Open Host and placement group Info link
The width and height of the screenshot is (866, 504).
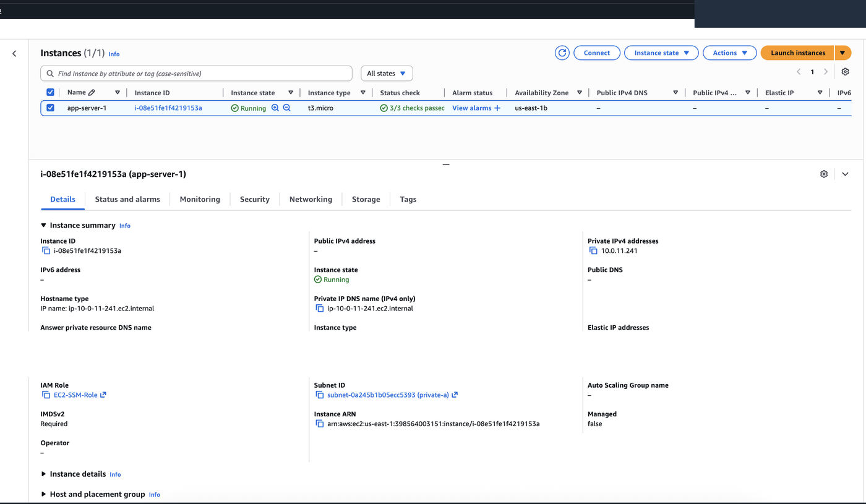pyautogui.click(x=155, y=495)
